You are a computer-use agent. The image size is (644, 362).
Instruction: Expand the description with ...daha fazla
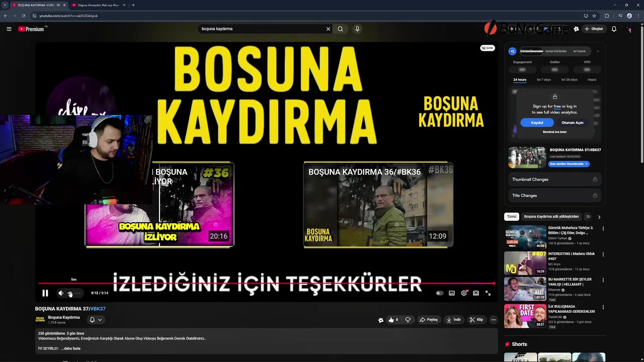(71, 348)
